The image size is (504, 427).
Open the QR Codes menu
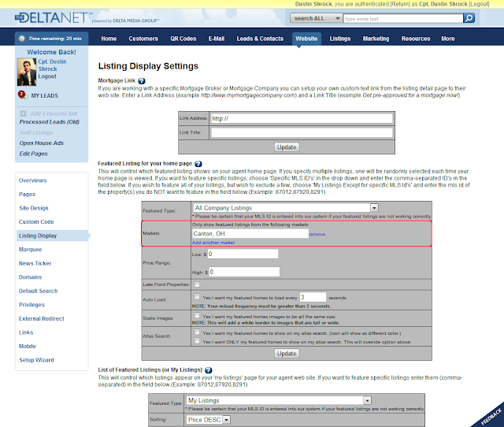coord(183,39)
